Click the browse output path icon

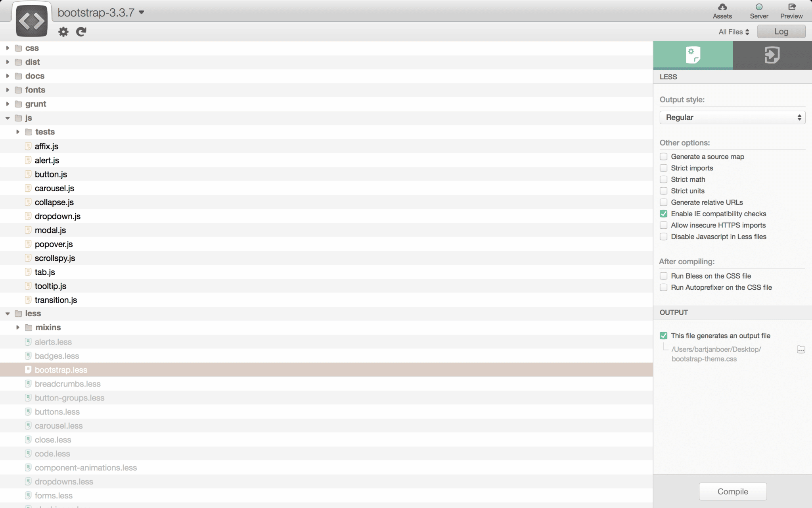pos(802,349)
